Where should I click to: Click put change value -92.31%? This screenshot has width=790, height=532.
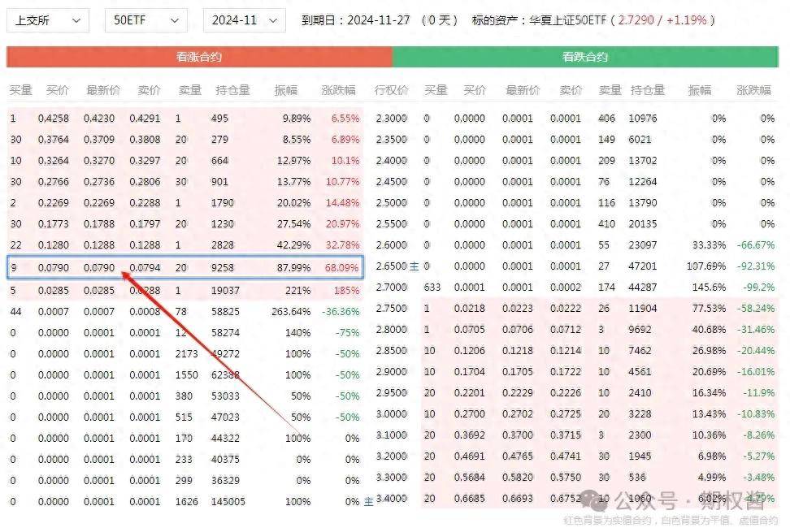pyautogui.click(x=756, y=266)
